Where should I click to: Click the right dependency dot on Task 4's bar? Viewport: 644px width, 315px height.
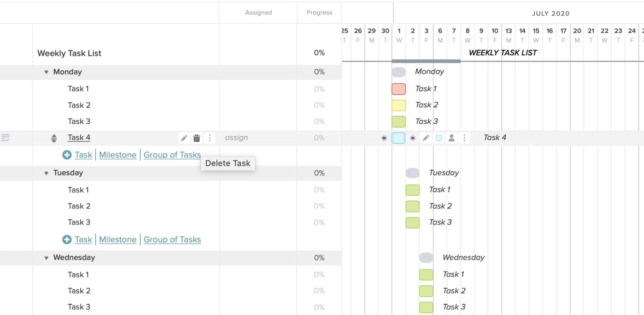[x=412, y=138]
